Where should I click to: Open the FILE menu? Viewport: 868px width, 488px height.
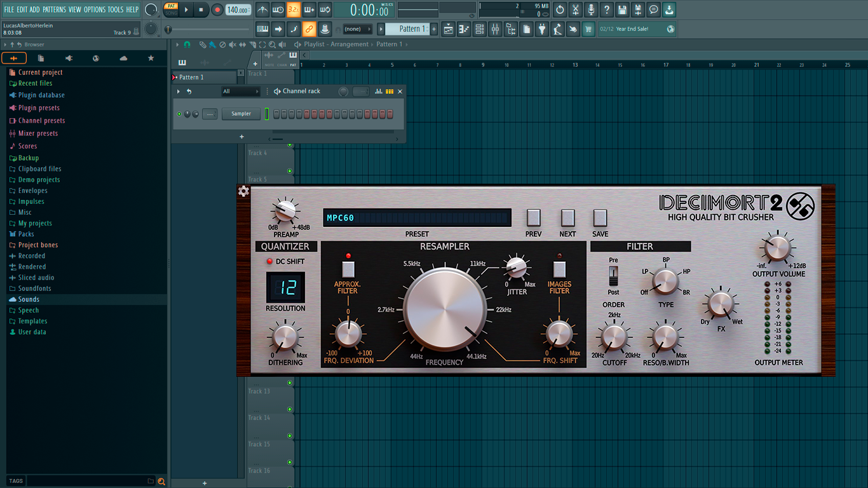tap(9, 10)
